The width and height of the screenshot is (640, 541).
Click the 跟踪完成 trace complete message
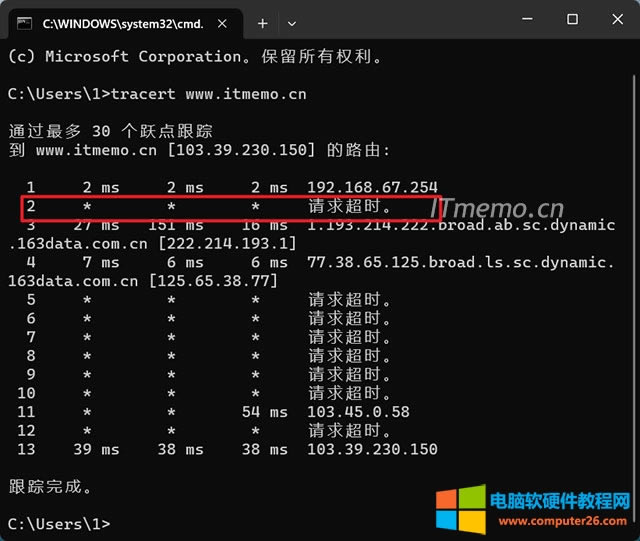tap(51, 487)
